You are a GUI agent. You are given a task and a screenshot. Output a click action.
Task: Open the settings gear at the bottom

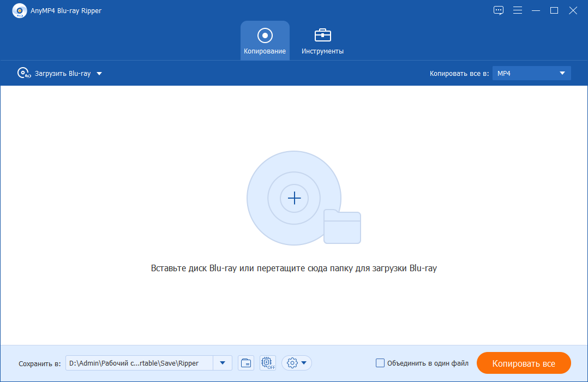pos(292,363)
